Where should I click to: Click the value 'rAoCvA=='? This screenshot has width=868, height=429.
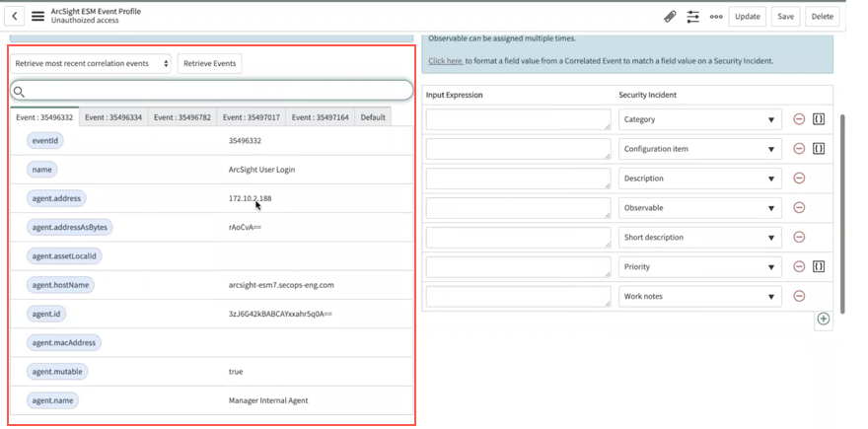point(245,227)
